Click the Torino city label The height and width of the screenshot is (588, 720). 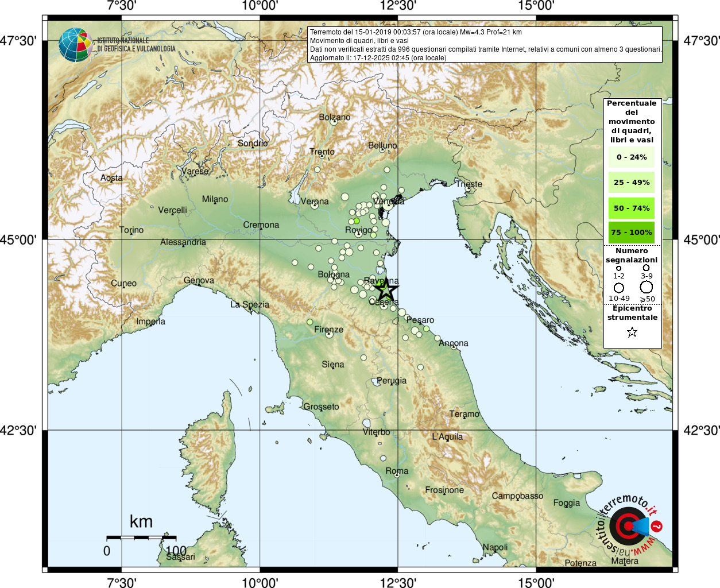click(131, 230)
